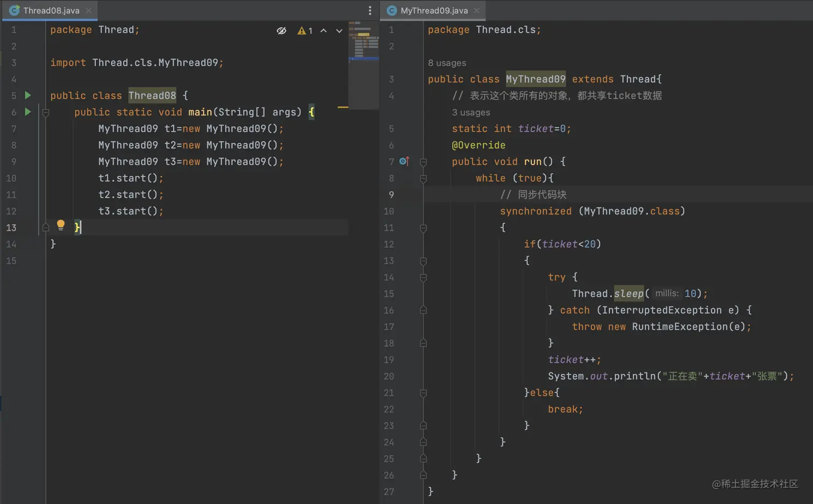813x504 pixels.
Task: Collapse the if block fold at line 13
Action: (x=423, y=261)
